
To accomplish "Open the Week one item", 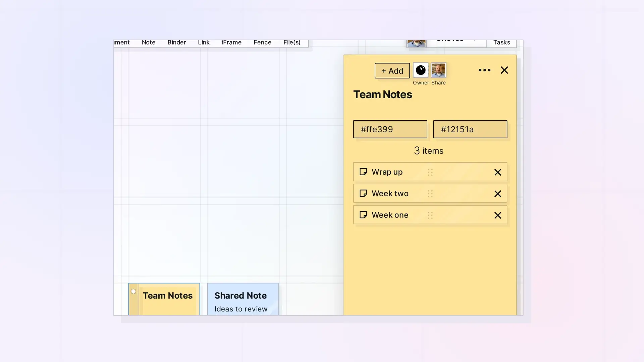I will click(x=430, y=215).
